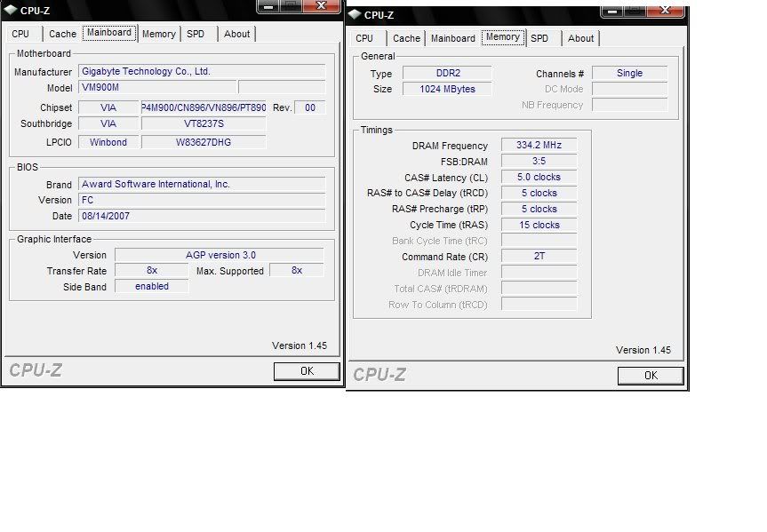The image size is (767, 532).
Task: Click Channels # field Single
Action: [629, 73]
